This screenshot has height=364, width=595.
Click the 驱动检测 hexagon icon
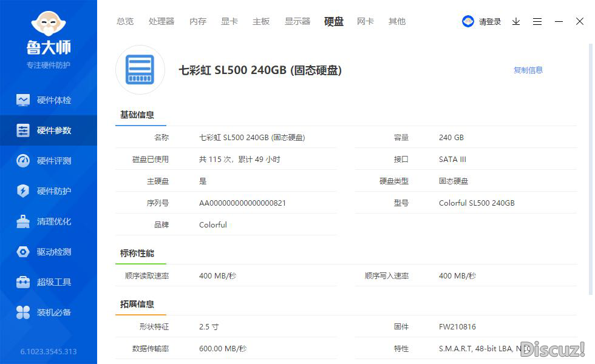click(23, 252)
